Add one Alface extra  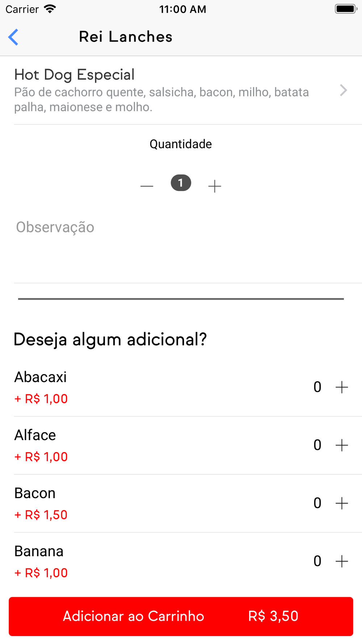pos(342,445)
